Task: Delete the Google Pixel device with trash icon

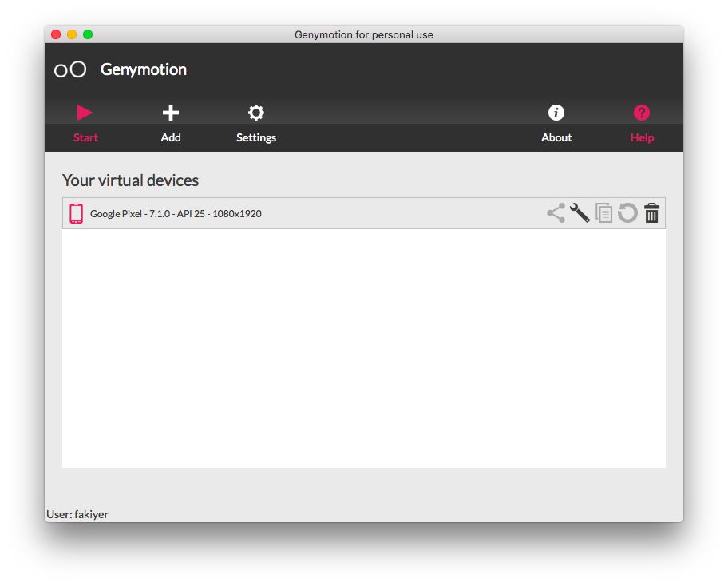Action: pos(652,213)
